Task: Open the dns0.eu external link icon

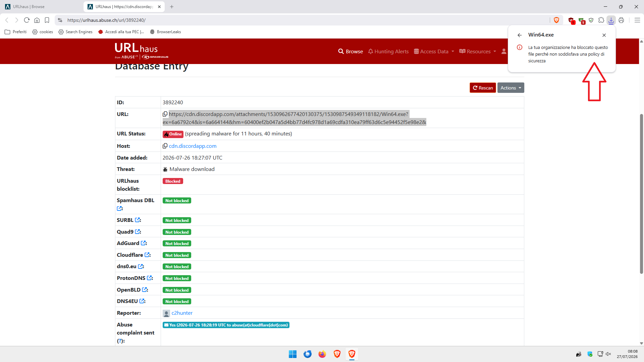Action: [x=140, y=266]
